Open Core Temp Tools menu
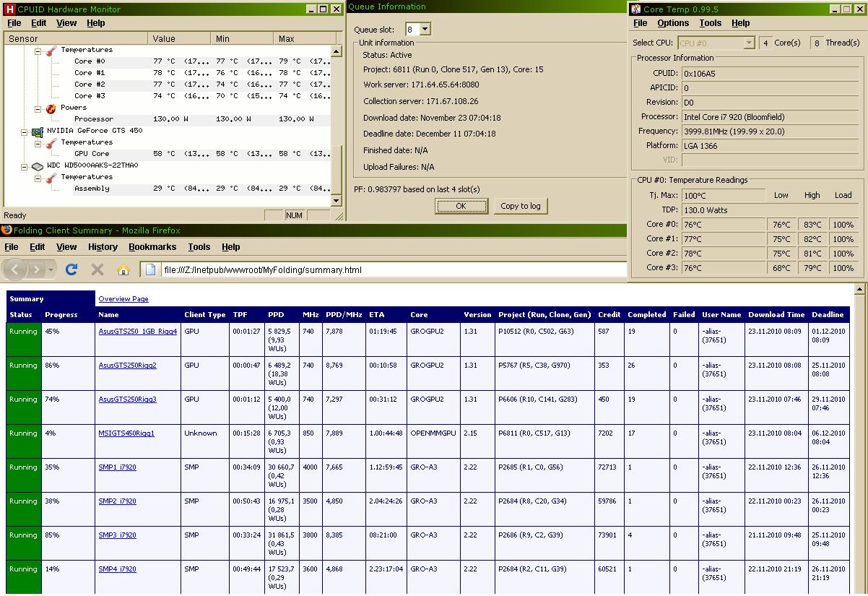868x596 pixels. (x=711, y=23)
